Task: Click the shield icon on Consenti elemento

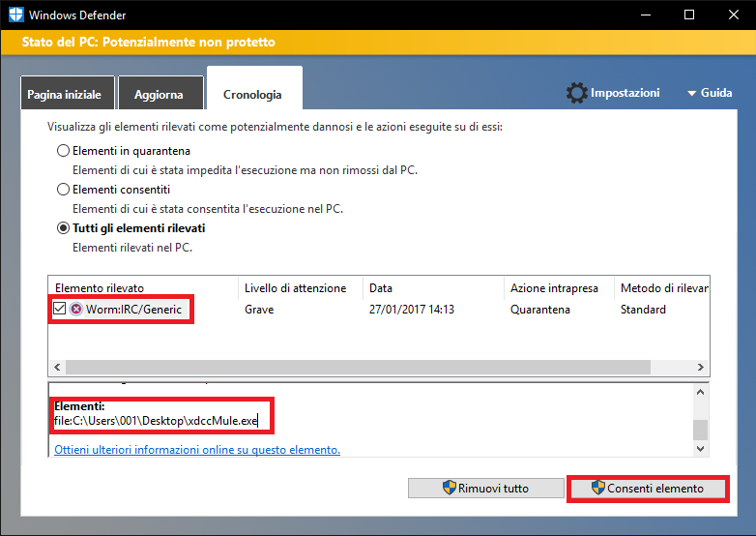Action: tap(597, 488)
